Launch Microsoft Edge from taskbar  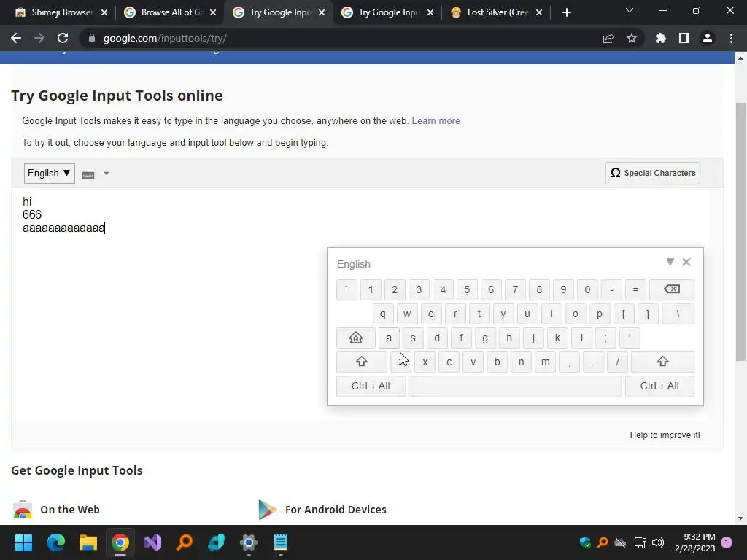click(x=55, y=542)
